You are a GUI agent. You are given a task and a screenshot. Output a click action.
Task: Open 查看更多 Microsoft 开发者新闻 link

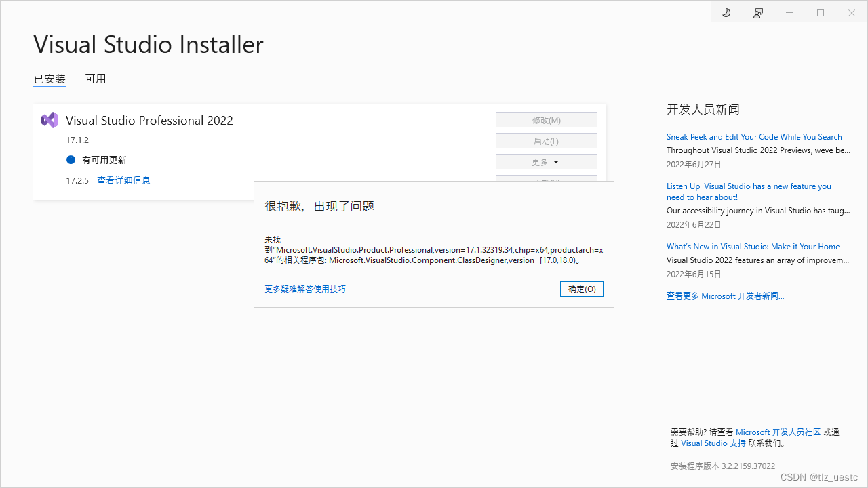[x=726, y=296]
